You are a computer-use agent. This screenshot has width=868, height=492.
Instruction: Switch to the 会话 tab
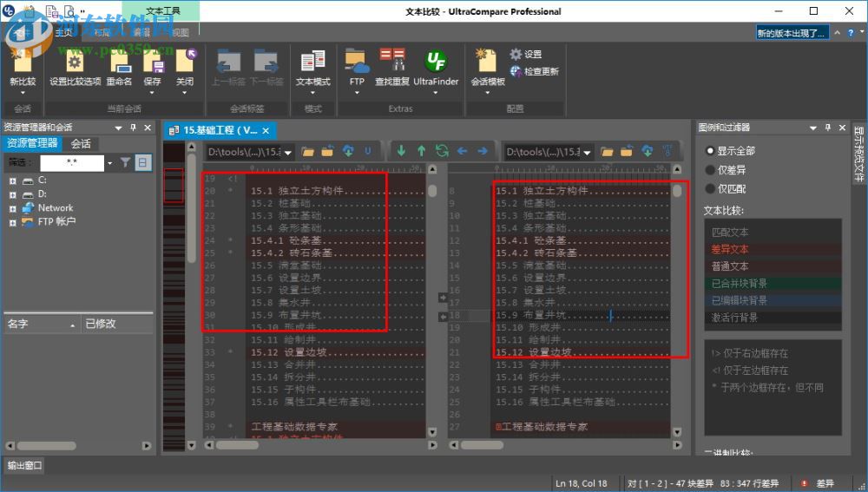[x=81, y=143]
